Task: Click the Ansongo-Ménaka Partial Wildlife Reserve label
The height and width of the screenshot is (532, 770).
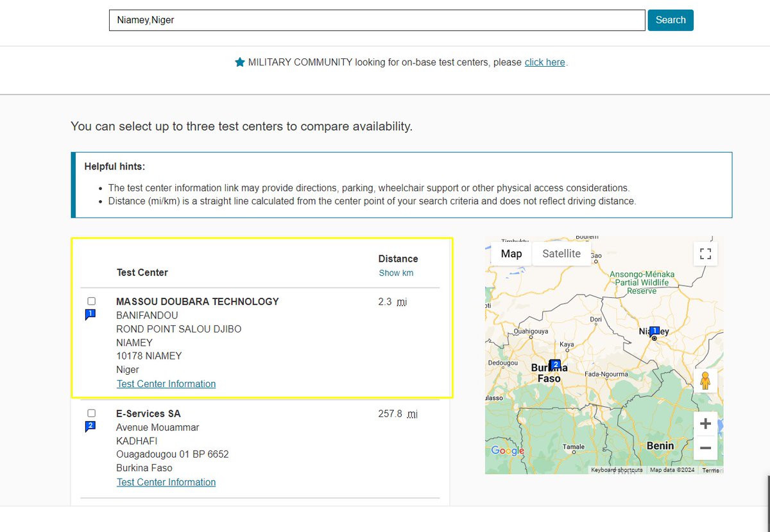Action: click(x=642, y=282)
